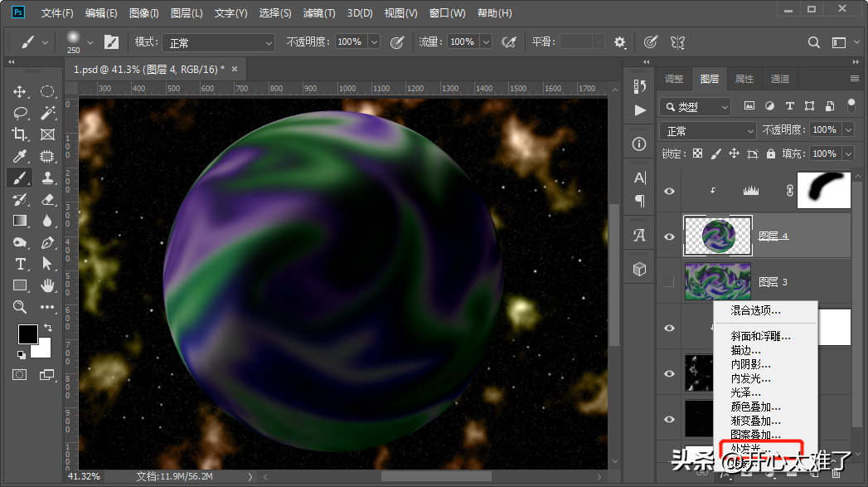
Task: Select the Magic Wand tool
Action: coord(47,113)
